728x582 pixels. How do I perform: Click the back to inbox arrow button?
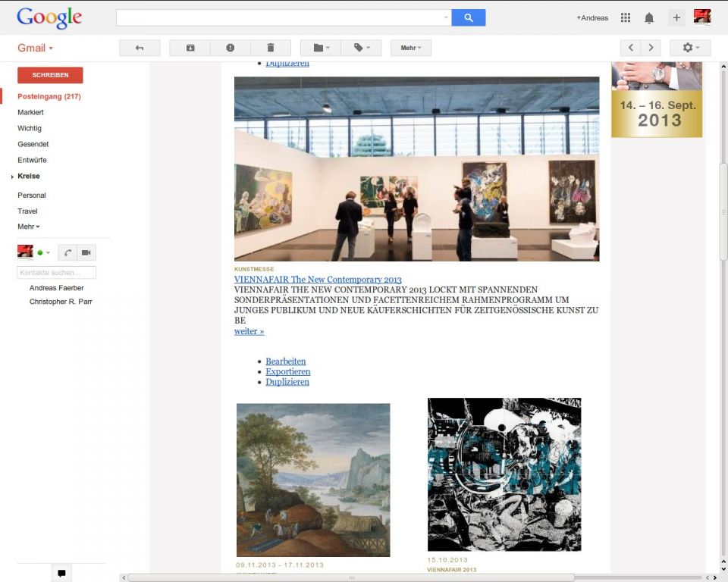click(x=140, y=48)
